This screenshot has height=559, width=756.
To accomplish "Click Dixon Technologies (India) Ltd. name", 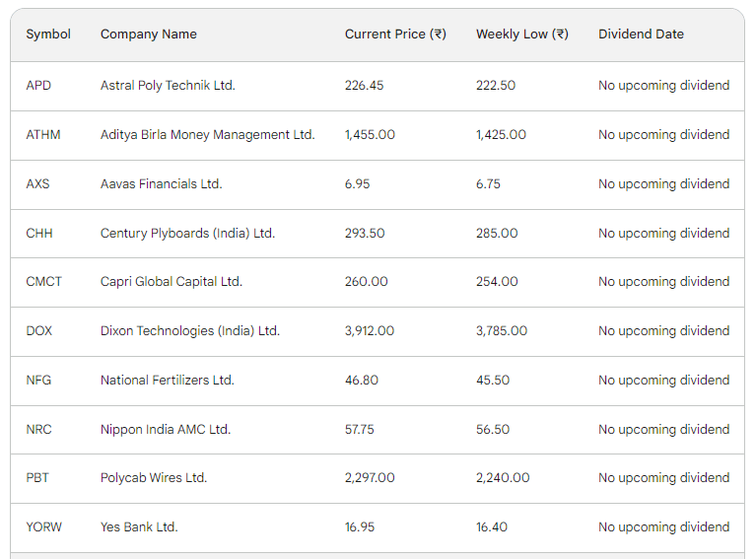I will pos(190,331).
